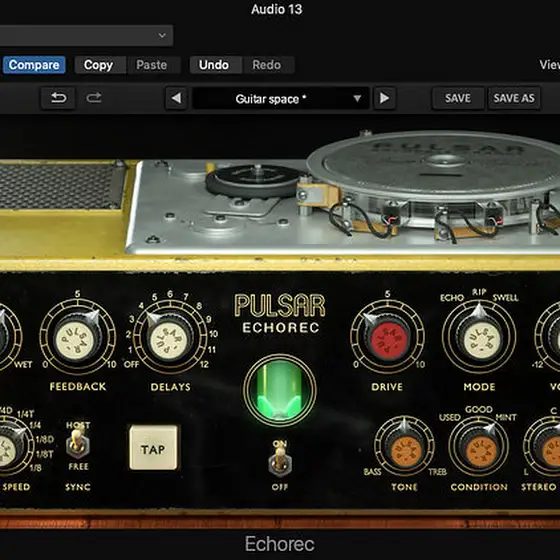Click the RIP mode label
This screenshot has height=560, width=560.
(479, 292)
